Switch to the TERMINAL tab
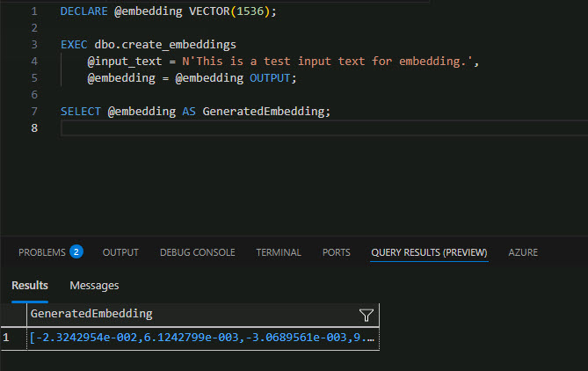 click(279, 252)
